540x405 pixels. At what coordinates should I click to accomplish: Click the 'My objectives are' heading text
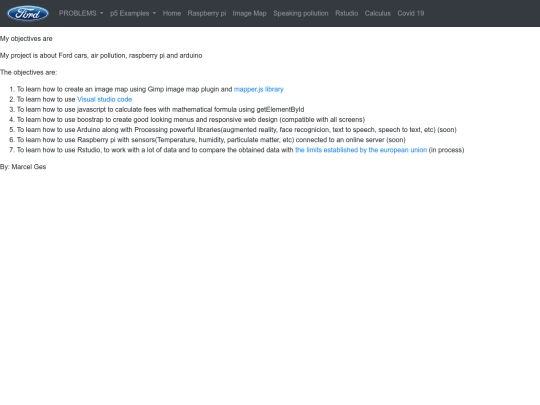[26, 39]
